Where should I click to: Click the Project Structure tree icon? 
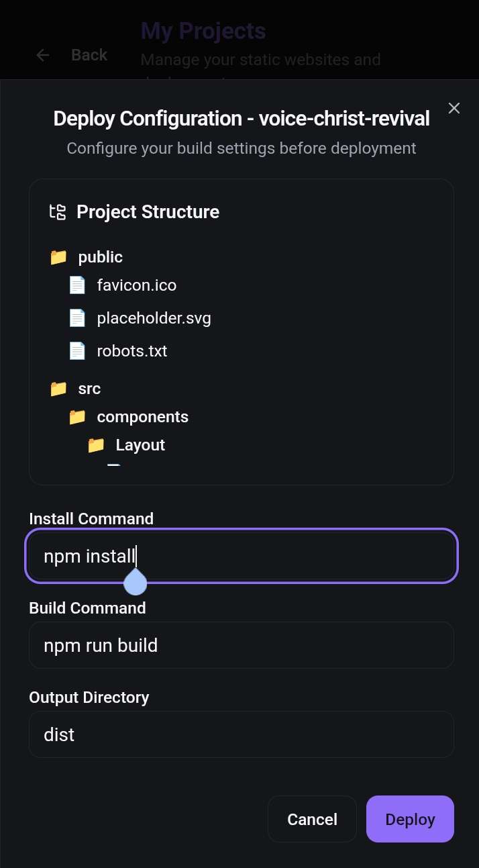pyautogui.click(x=58, y=212)
